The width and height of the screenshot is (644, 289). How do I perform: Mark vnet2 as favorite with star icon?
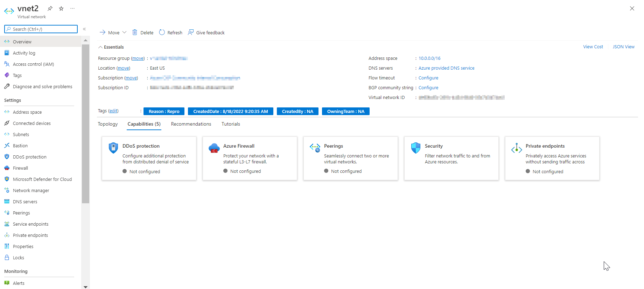(x=61, y=8)
